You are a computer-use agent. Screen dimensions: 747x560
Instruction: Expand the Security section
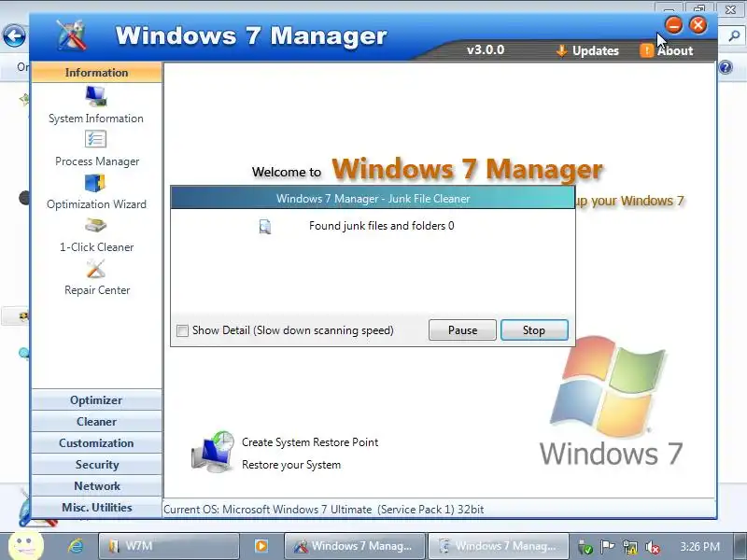[97, 464]
